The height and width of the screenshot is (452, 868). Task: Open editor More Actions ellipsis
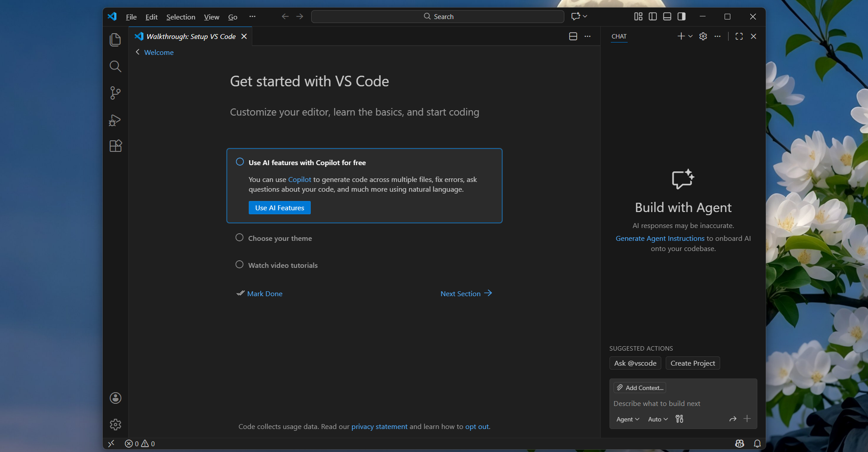click(x=587, y=36)
